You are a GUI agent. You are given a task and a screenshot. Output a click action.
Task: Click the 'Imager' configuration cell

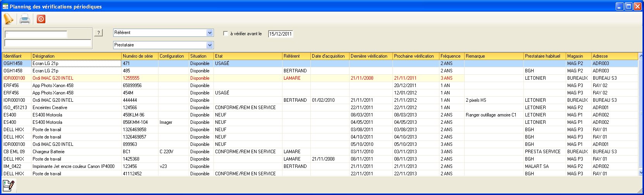(174, 122)
